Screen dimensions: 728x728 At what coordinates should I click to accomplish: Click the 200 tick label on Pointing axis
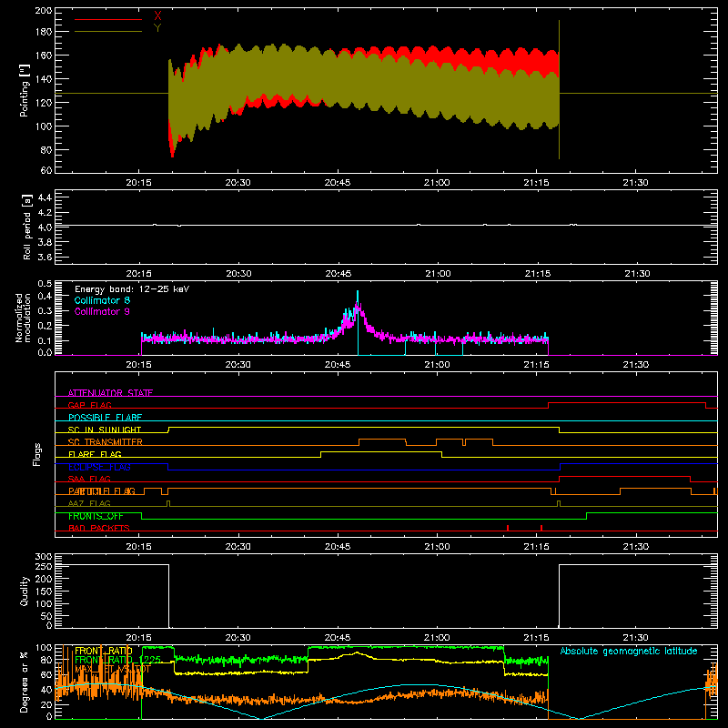(43, 10)
